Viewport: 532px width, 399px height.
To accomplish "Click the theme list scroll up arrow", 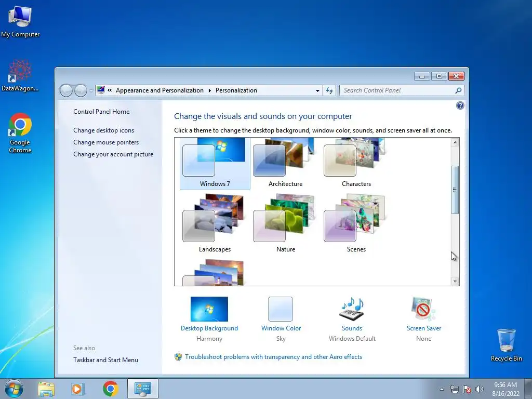I will [455, 142].
